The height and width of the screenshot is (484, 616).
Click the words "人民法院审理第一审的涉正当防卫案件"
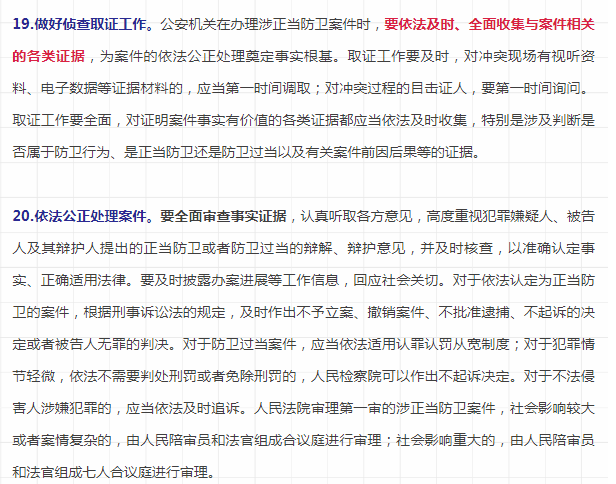click(375, 408)
